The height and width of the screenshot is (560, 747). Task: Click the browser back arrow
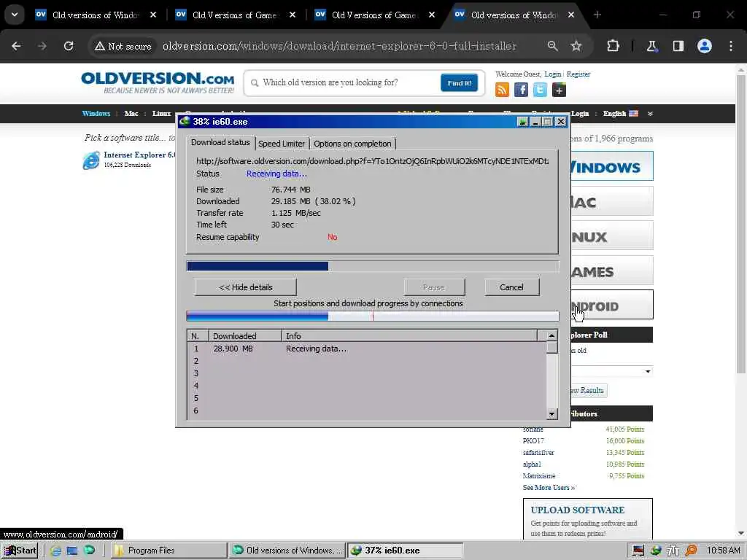(16, 46)
